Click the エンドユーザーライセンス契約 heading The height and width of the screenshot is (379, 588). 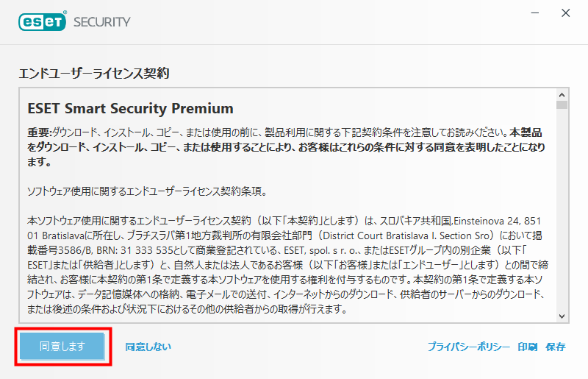(x=94, y=74)
